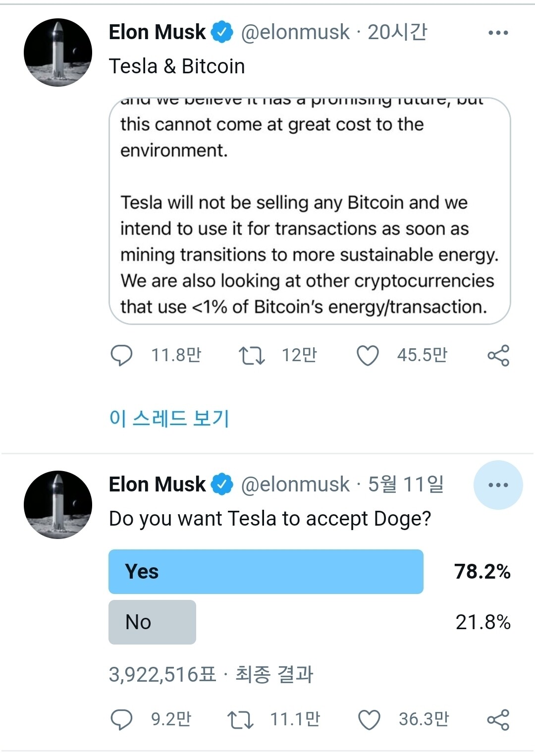Open the '이 스레드 보기' thread link
The width and height of the screenshot is (535, 756).
pos(169,418)
